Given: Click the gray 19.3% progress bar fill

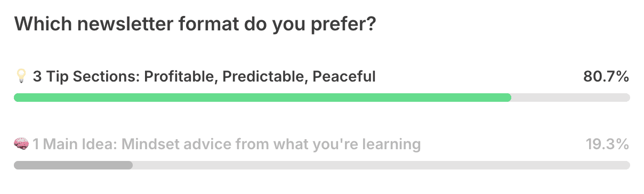Looking at the screenshot, I should 73,165.
